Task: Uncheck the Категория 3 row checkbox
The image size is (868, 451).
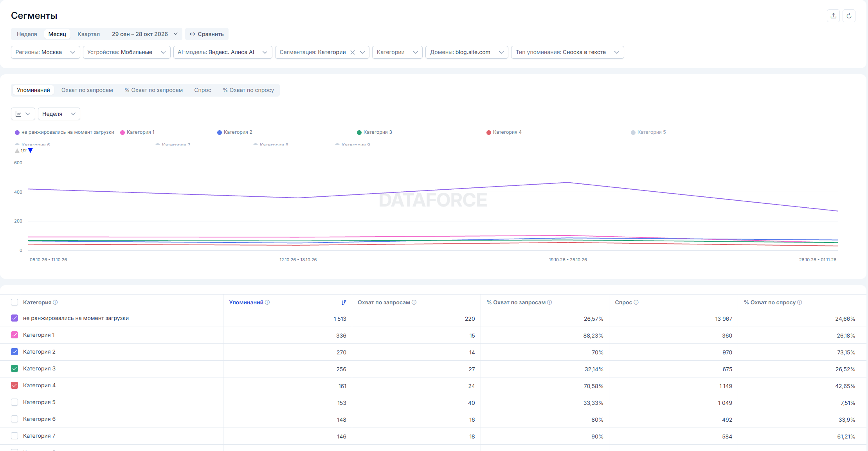Action: (x=14, y=368)
